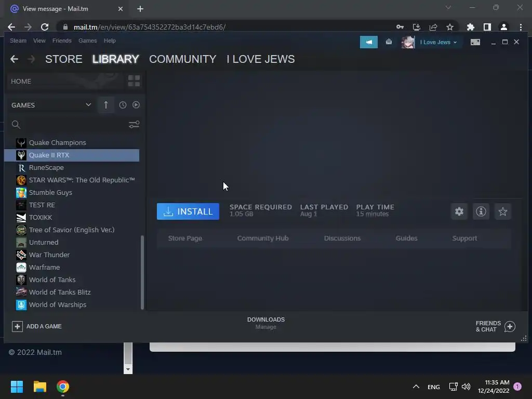Select Quake II RTX in the list

[72, 155]
